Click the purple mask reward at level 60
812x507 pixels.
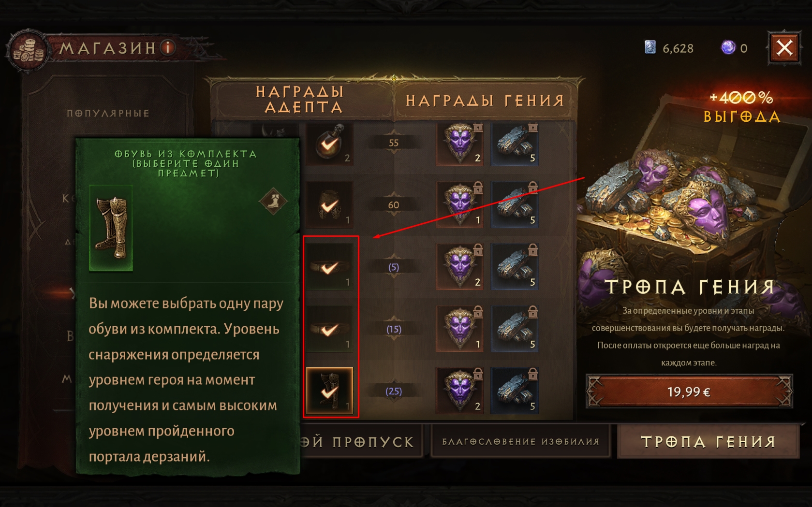point(460,204)
